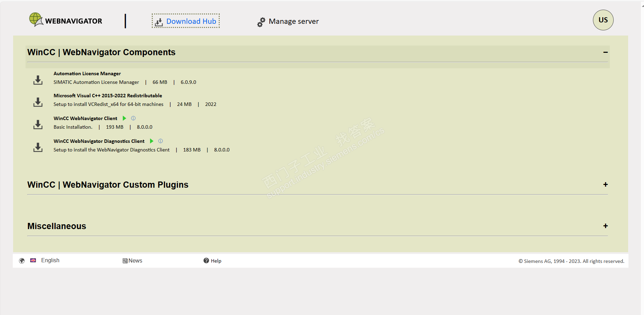The height and width of the screenshot is (315, 644).
Task: Expand the Miscellaneous section
Action: pyautogui.click(x=605, y=226)
